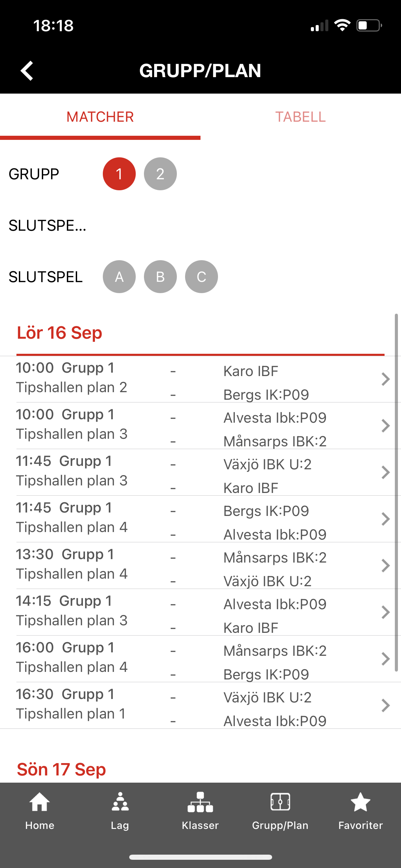Switch to the TABELL tab
This screenshot has width=401, height=868.
301,117
